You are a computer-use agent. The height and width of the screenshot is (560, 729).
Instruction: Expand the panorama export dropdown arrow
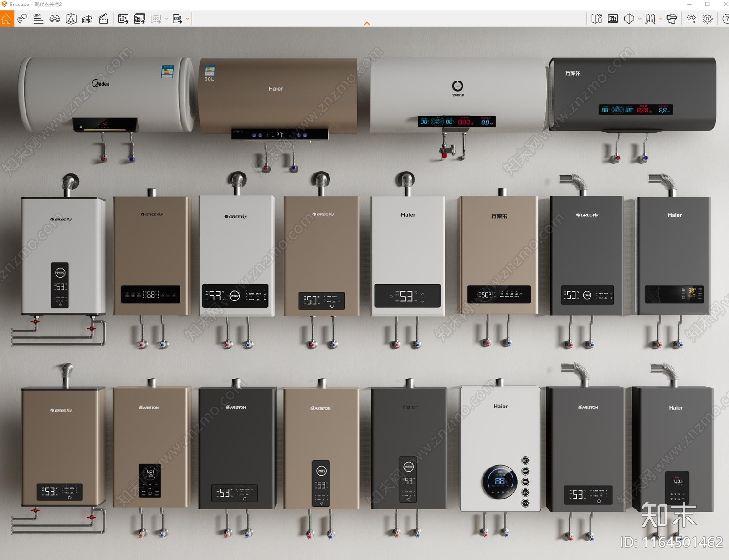(166, 19)
